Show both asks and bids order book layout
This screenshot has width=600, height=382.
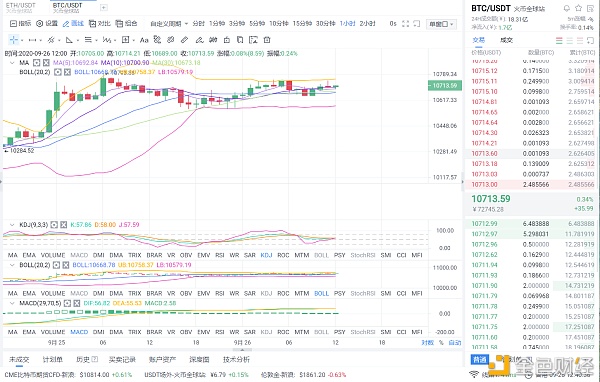559,40
